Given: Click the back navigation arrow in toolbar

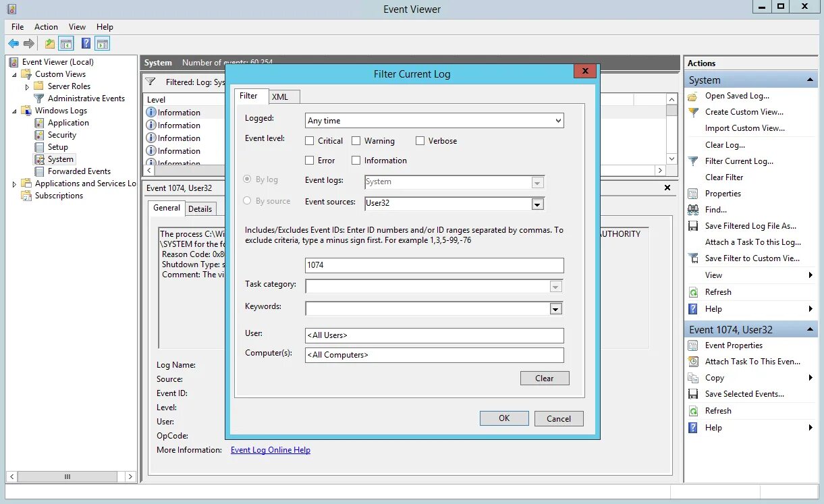Looking at the screenshot, I should pyautogui.click(x=13, y=43).
